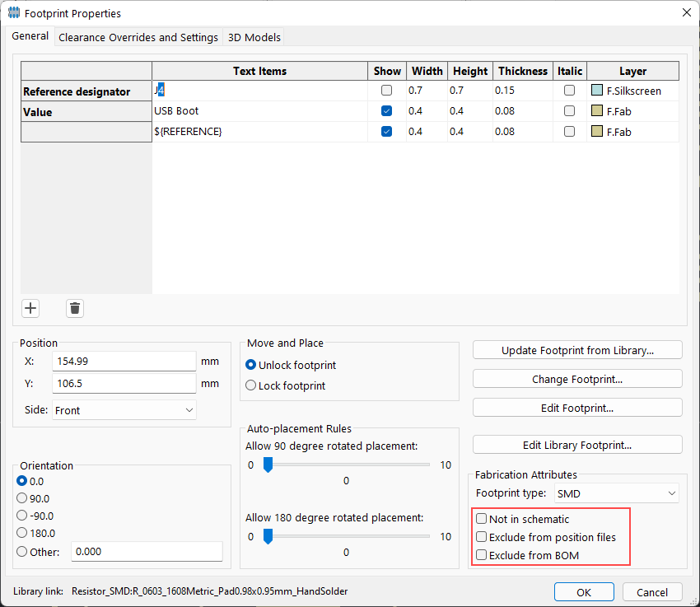Open Footprint type dropdown showing SMD
This screenshot has height=607, width=700.
(616, 493)
